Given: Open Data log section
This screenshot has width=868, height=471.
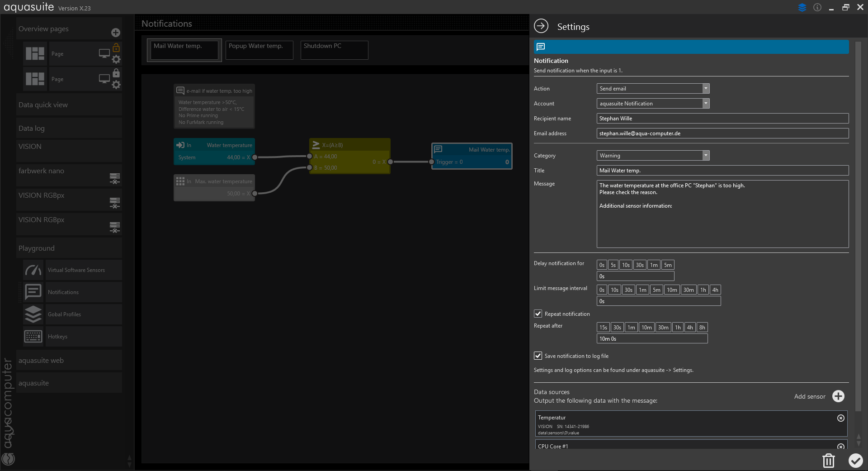Looking at the screenshot, I should 69,128.
